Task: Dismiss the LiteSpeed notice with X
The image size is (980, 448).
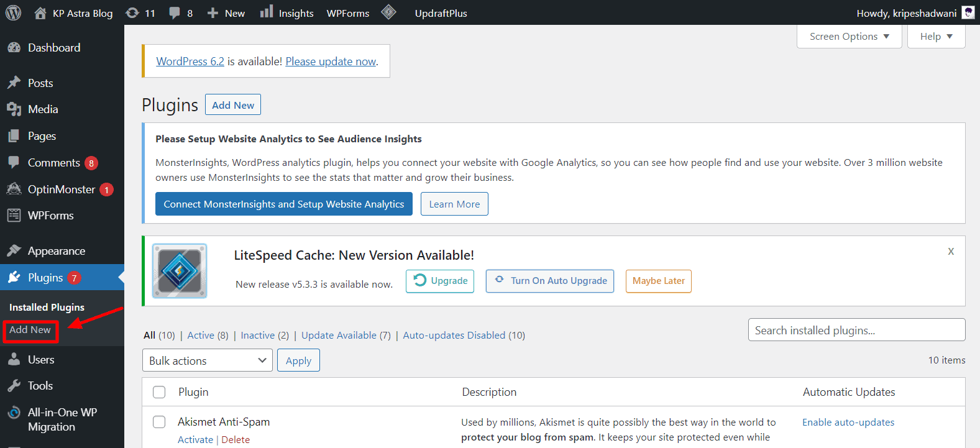Action: click(x=951, y=251)
